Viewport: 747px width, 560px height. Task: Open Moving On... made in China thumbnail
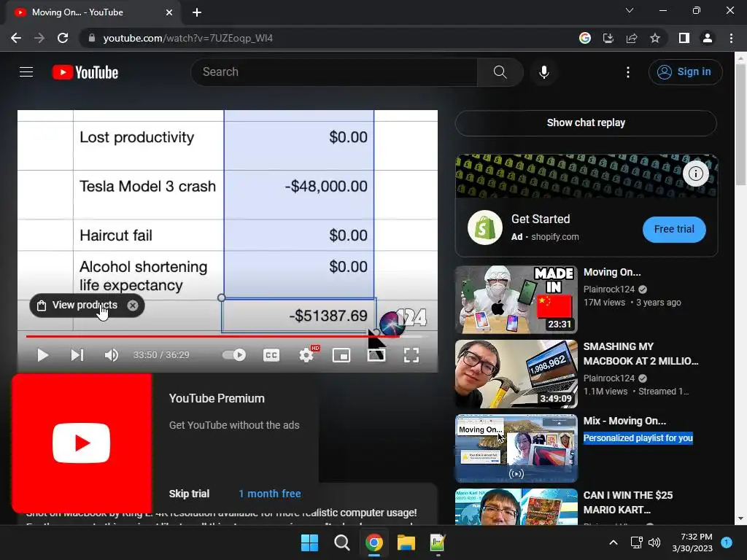point(516,300)
